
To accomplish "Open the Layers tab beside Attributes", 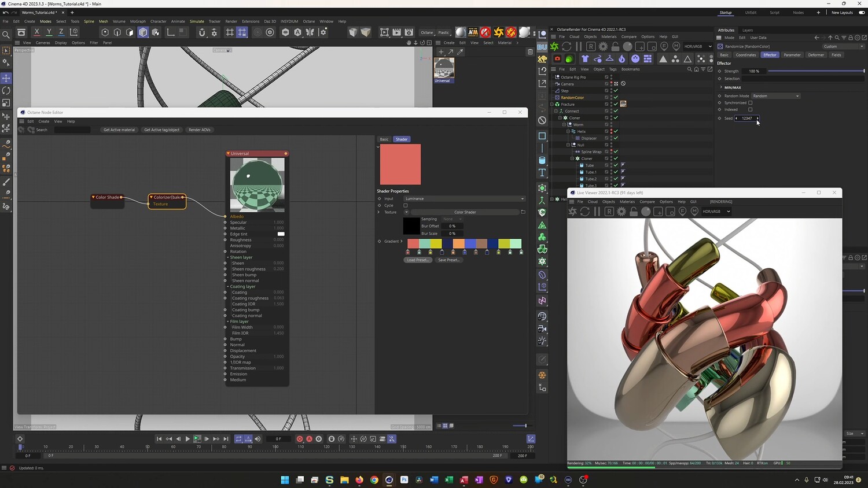I will [x=748, y=30].
